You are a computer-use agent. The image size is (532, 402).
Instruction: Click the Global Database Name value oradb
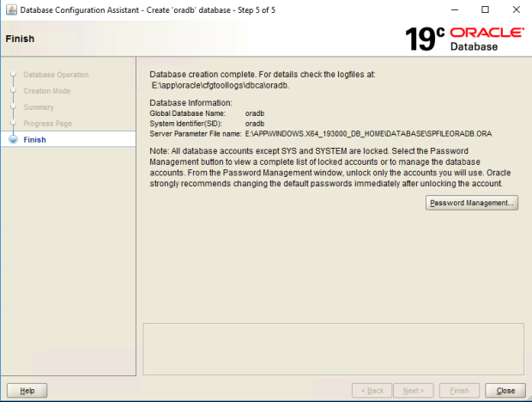255,113
